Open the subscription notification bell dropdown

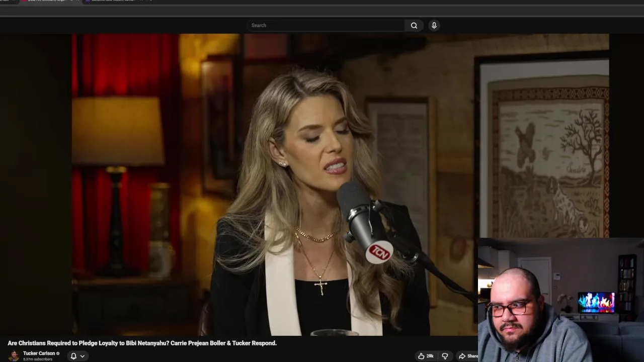point(77,356)
